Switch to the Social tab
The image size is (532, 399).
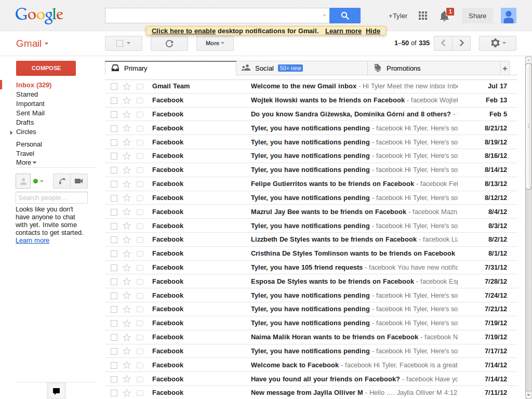[265, 68]
